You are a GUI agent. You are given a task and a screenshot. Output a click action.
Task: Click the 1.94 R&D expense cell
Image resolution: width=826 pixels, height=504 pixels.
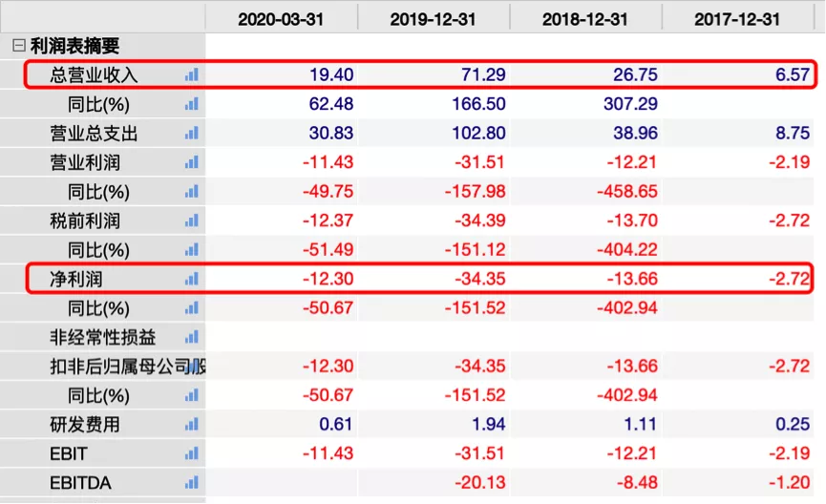(x=488, y=424)
